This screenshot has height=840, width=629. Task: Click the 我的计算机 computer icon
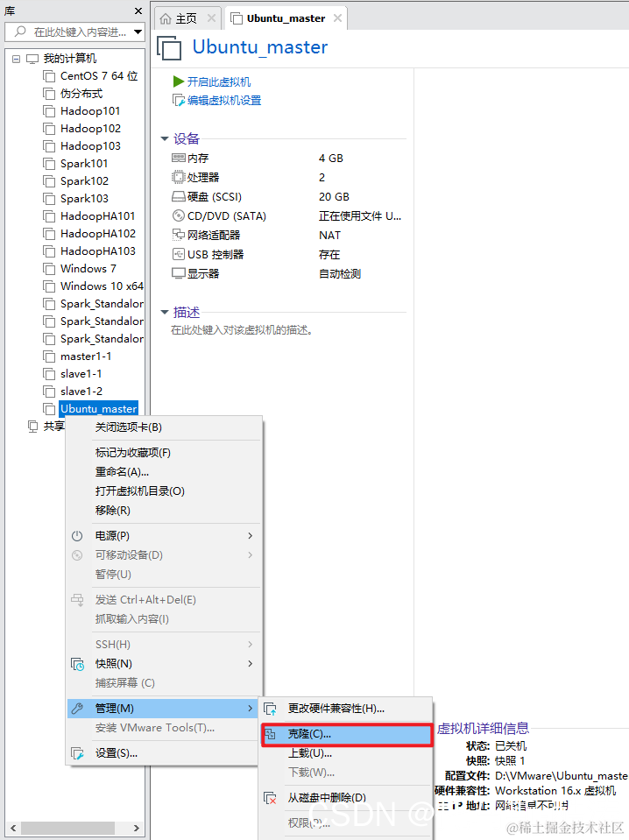tap(32, 59)
